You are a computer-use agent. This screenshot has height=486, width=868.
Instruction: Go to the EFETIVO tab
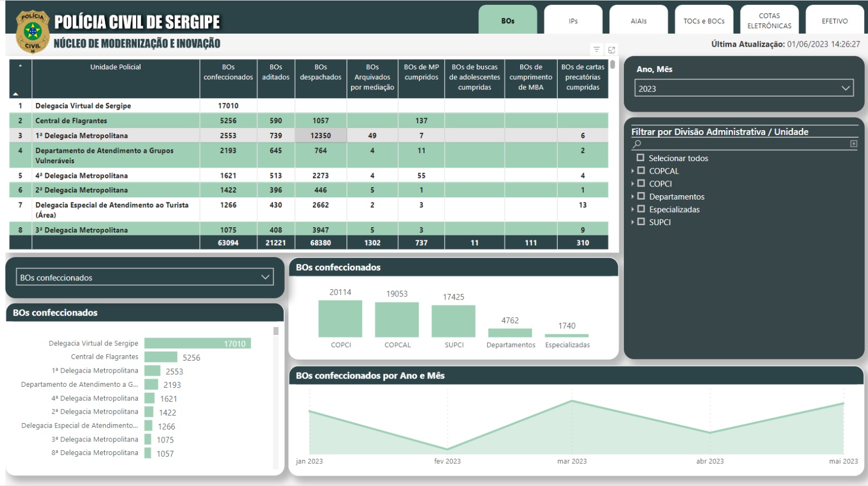coord(834,21)
